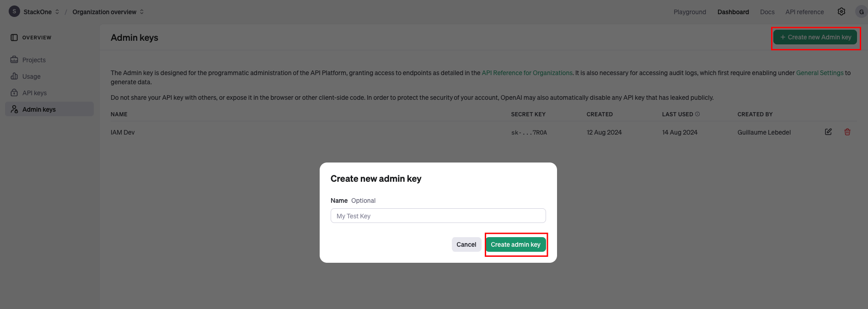Cancel the admin key creation

(x=466, y=244)
